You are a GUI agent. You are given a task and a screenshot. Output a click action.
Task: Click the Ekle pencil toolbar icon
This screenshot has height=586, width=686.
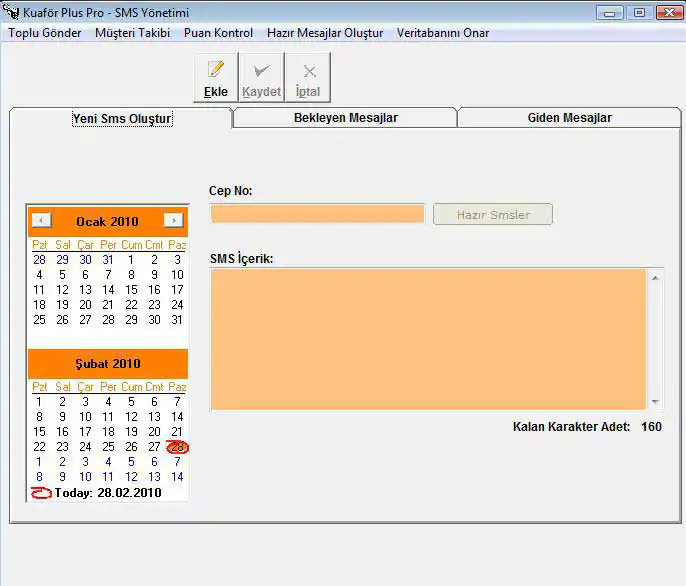(x=215, y=71)
